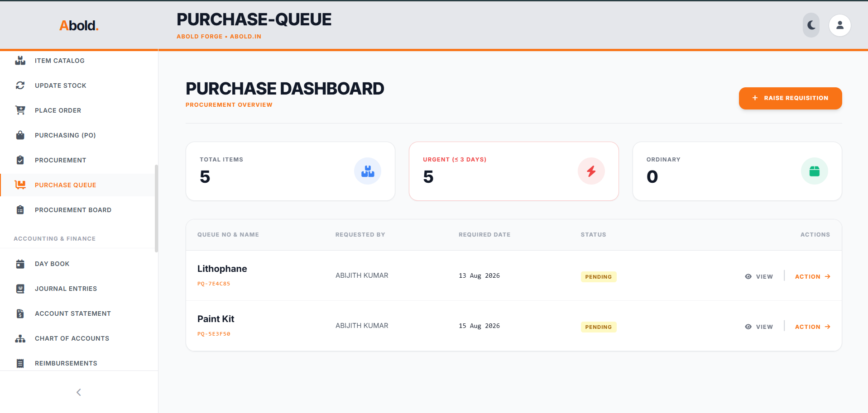Click the sidebar vertical scrollbar
The height and width of the screenshot is (413, 868).
click(156, 208)
